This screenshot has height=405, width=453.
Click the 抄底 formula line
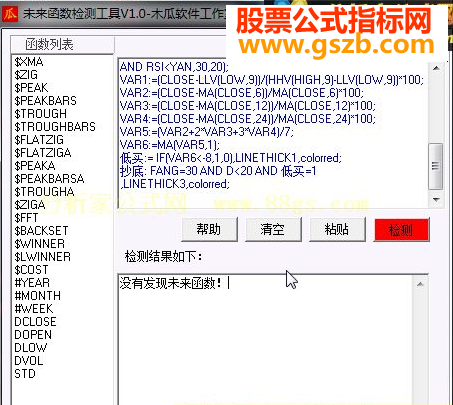[218, 171]
